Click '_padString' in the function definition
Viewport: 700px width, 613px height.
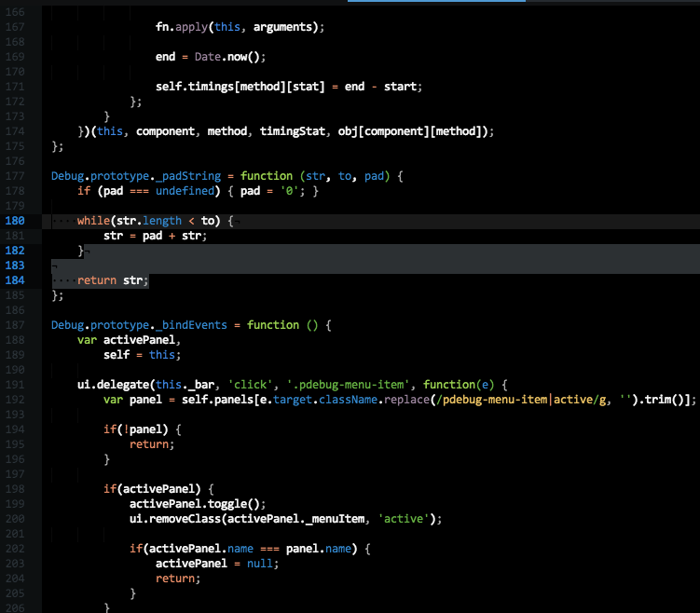[x=188, y=176]
